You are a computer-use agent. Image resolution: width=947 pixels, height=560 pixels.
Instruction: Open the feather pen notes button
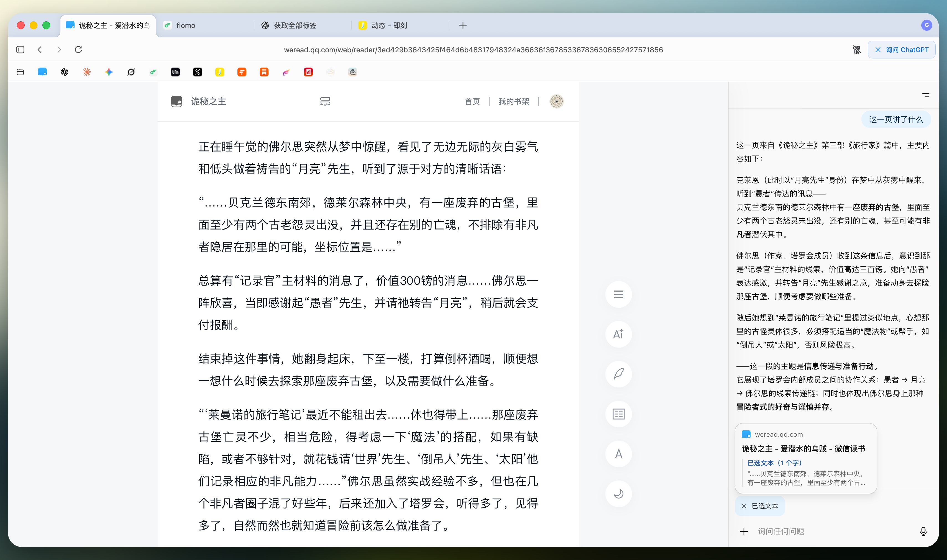coord(618,374)
